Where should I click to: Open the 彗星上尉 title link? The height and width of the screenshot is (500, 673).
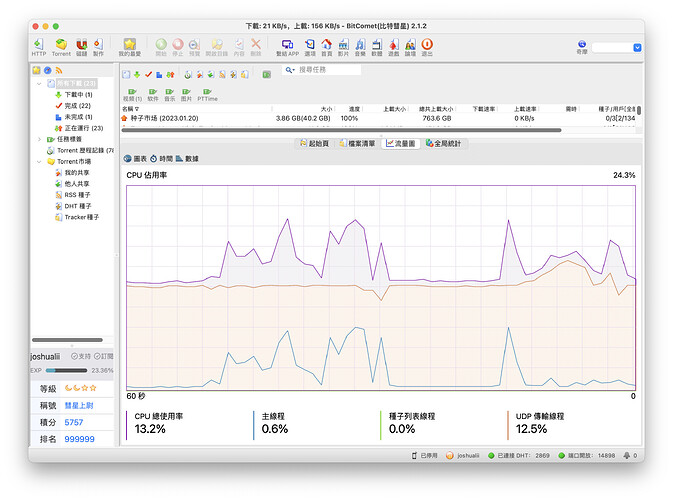[79, 406]
